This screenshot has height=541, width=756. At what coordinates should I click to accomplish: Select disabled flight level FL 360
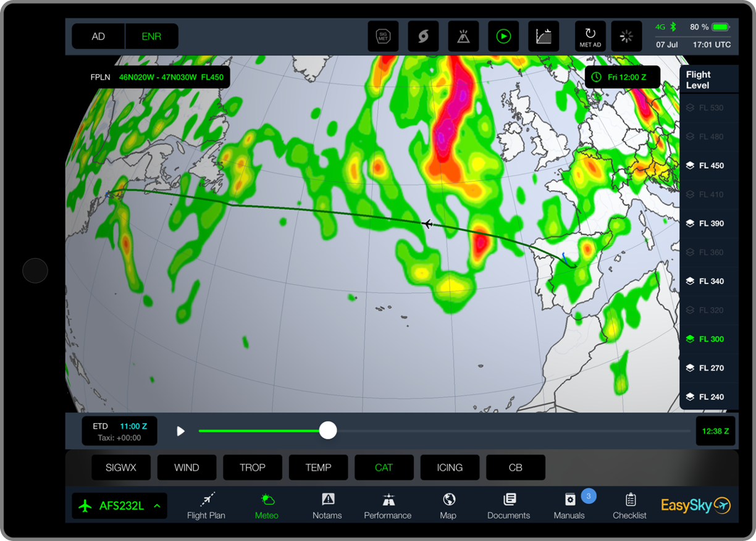(x=709, y=253)
